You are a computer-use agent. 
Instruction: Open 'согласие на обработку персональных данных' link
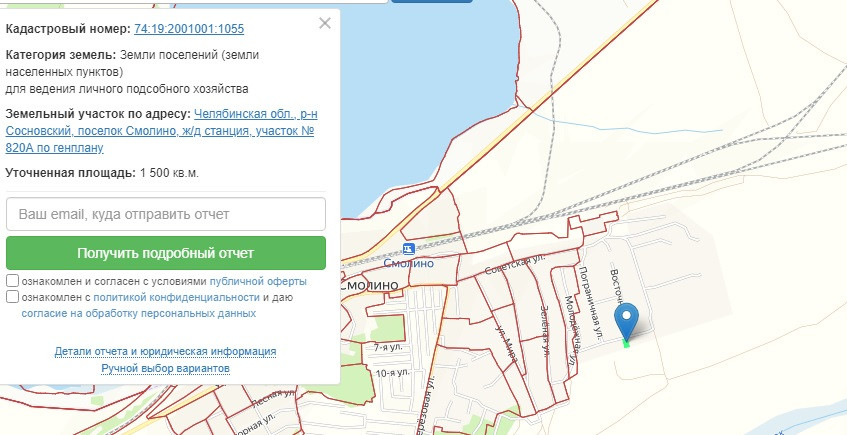[x=139, y=313]
